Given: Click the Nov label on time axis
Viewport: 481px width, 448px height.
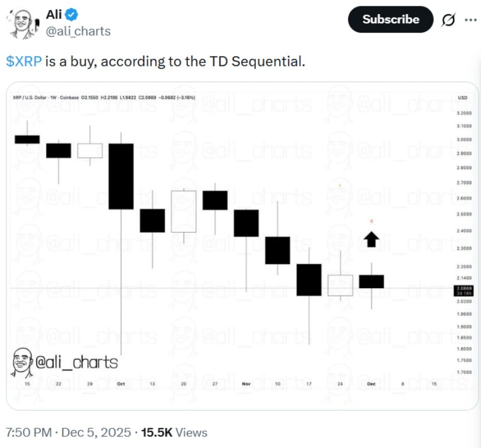Looking at the screenshot, I should point(245,384).
